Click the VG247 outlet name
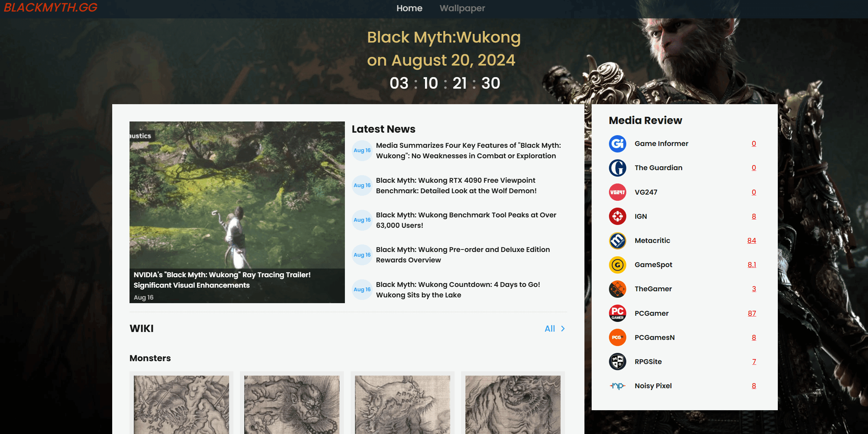Viewport: 868px width, 434px height. (646, 192)
